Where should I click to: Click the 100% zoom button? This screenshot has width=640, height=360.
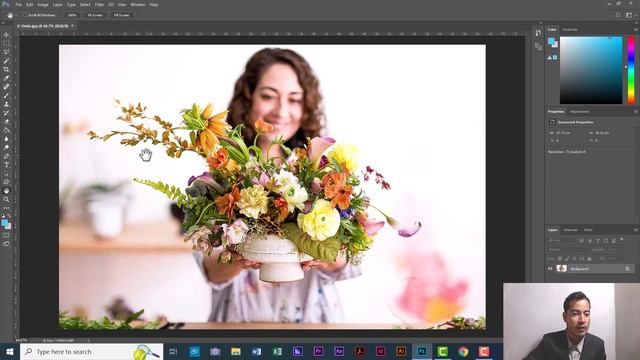point(72,15)
